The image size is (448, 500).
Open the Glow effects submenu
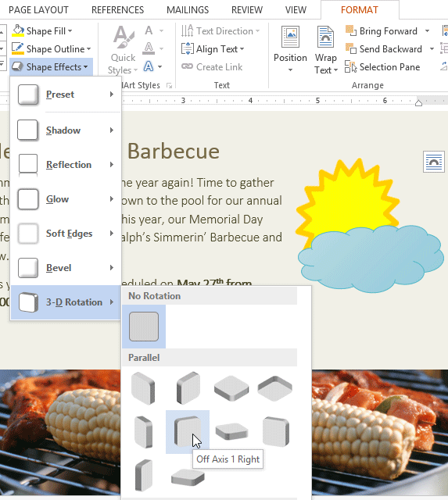(66, 199)
